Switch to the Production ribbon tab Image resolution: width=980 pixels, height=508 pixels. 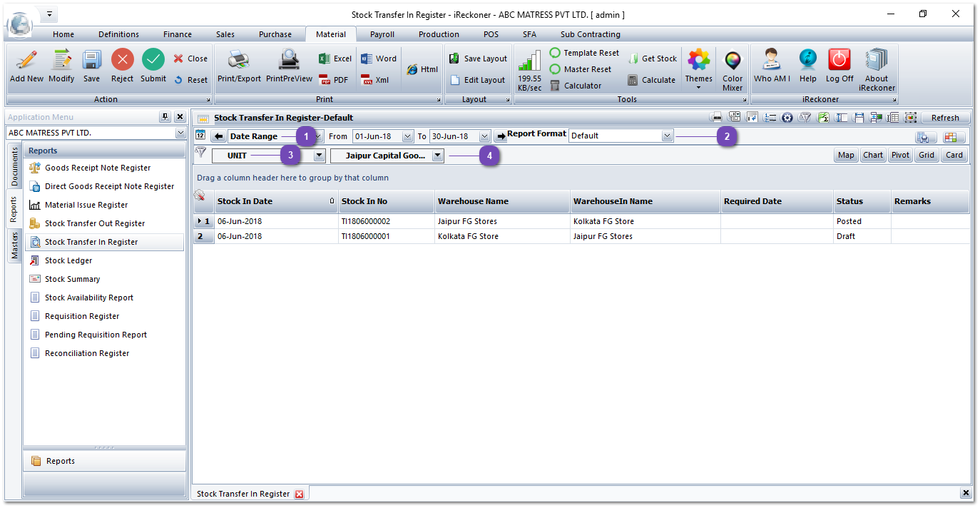pos(438,34)
